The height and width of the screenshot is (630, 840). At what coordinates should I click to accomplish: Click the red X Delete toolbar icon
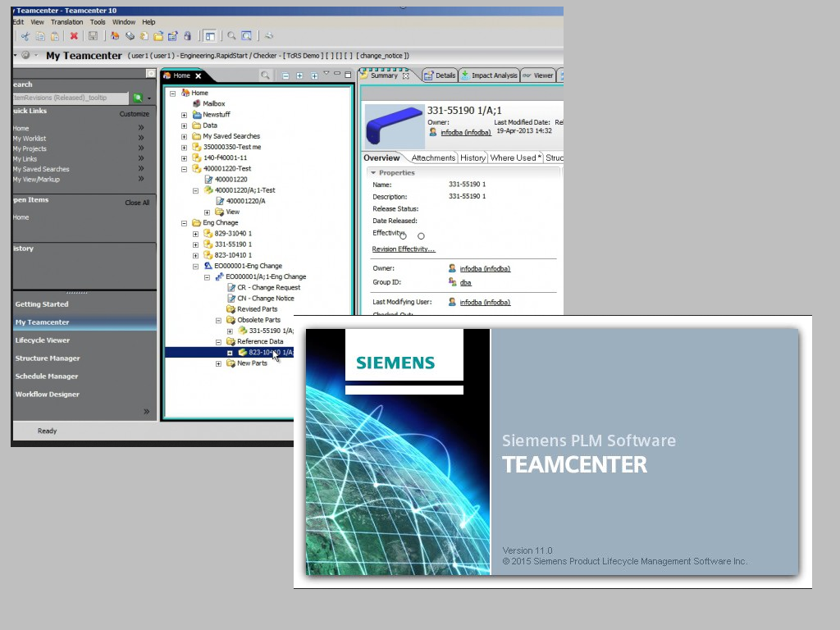click(74, 36)
